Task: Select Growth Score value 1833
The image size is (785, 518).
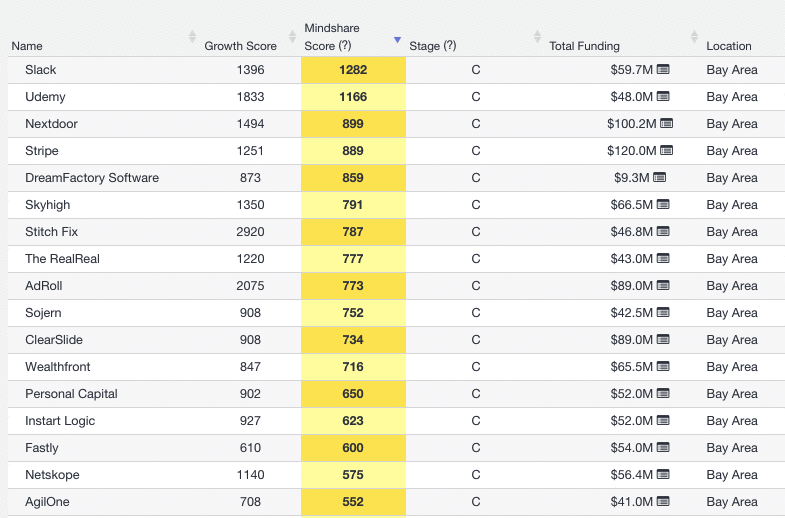Action: 250,97
